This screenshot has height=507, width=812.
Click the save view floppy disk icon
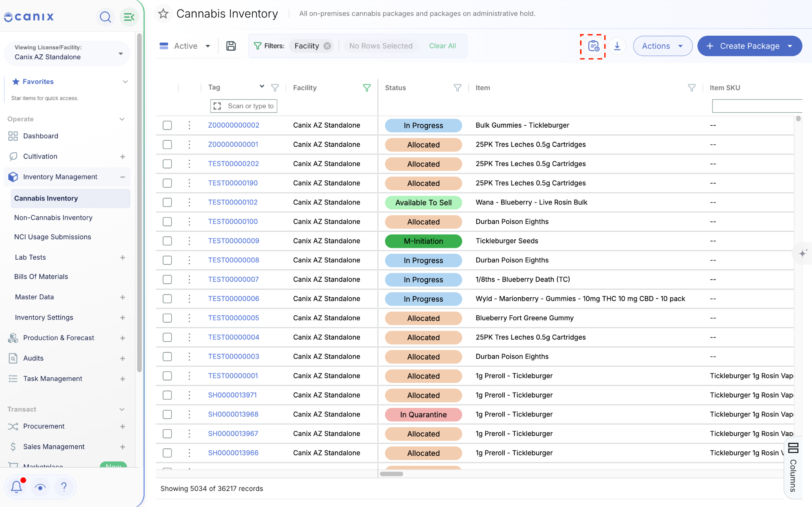231,46
